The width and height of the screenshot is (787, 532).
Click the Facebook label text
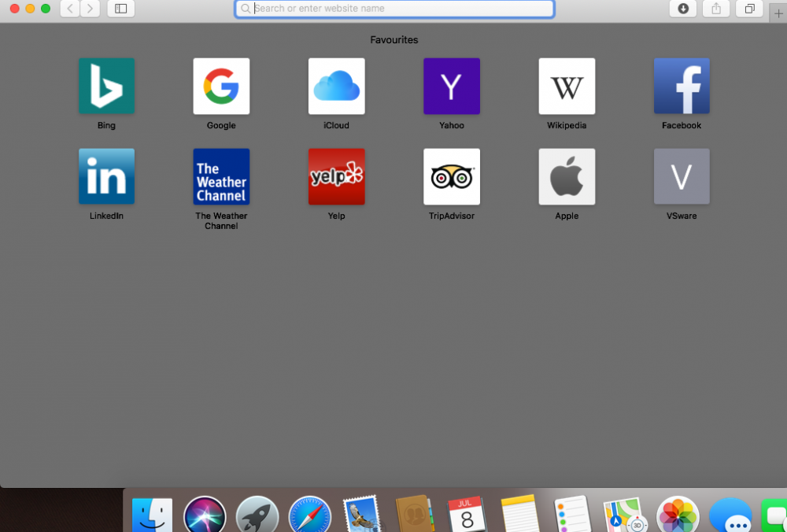[682, 125]
